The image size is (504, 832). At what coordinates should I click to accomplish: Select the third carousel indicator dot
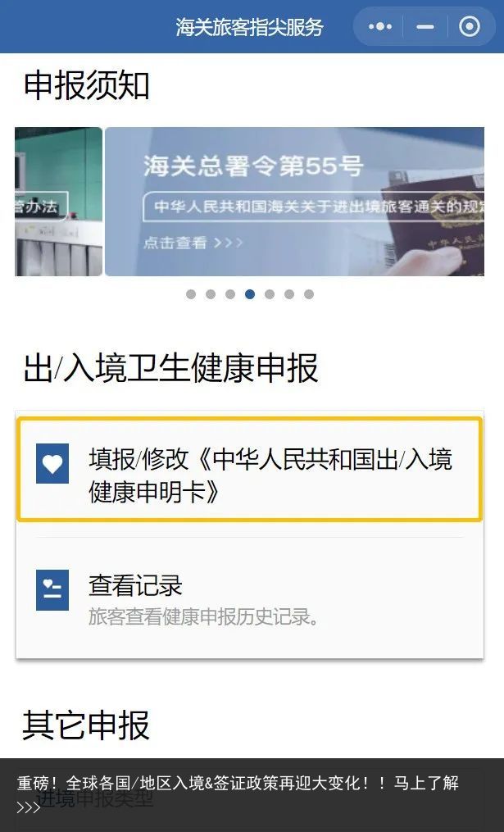point(230,294)
